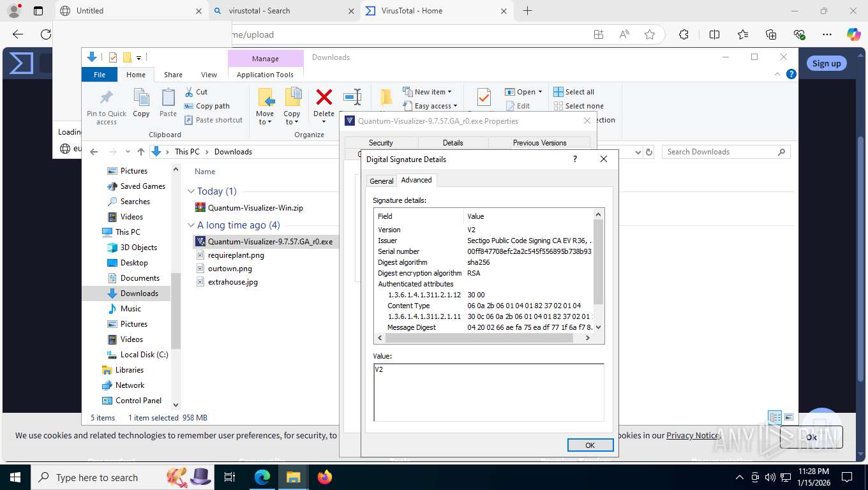Open the Move to dropdown
Screen dimensions: 868x490
click(x=265, y=117)
